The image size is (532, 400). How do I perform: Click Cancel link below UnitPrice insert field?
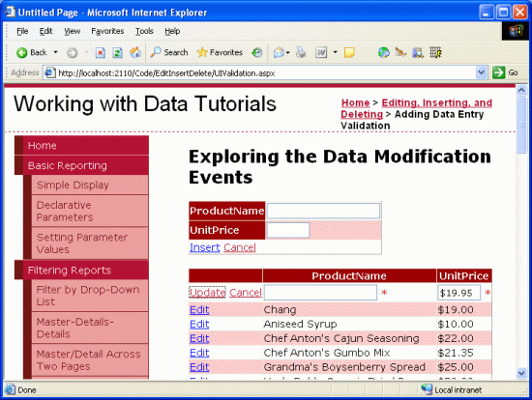point(240,247)
